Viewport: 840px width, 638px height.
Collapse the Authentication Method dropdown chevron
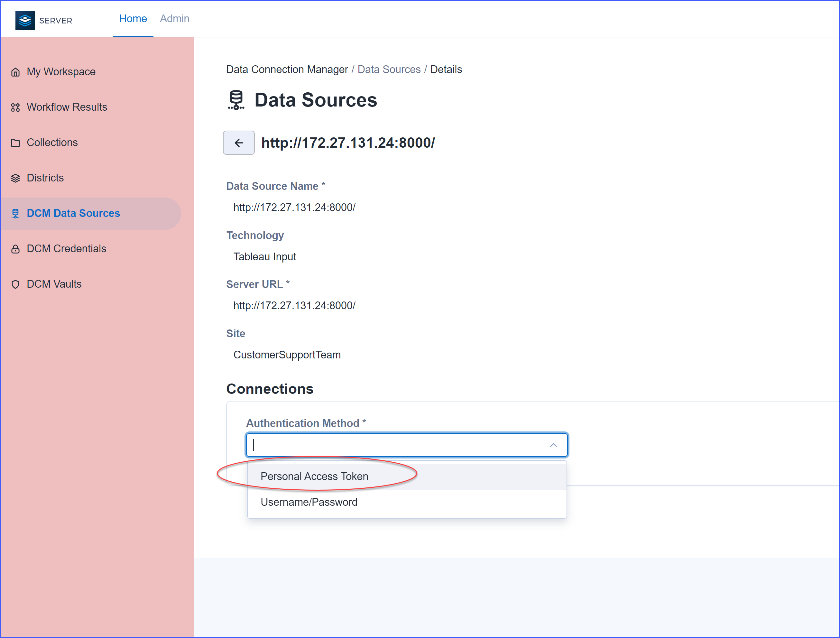click(553, 445)
